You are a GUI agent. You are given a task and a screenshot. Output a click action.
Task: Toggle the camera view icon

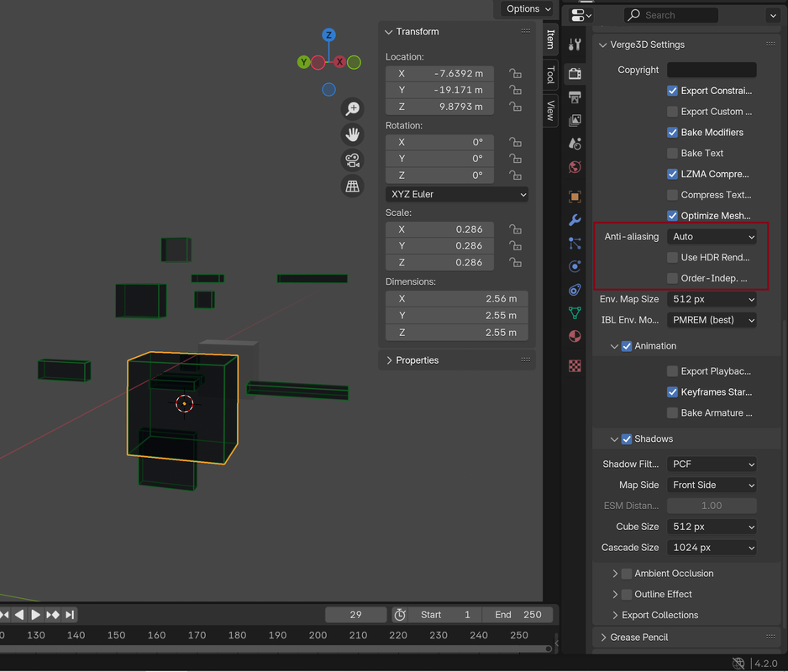click(352, 160)
